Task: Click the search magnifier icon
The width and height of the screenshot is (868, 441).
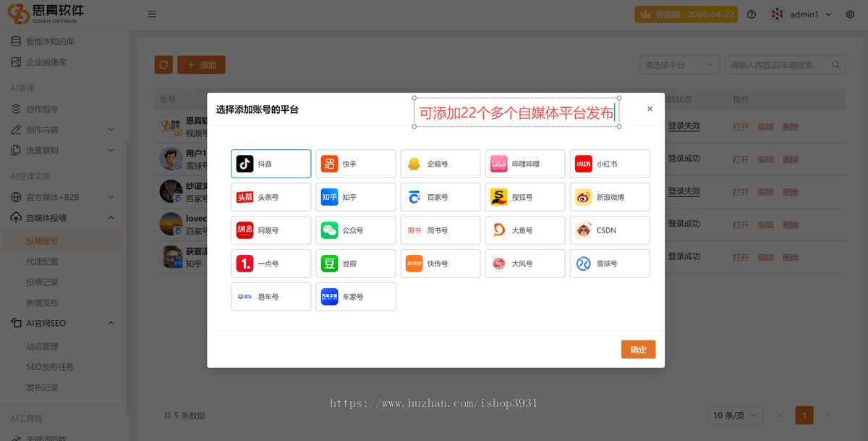Action: click(836, 64)
